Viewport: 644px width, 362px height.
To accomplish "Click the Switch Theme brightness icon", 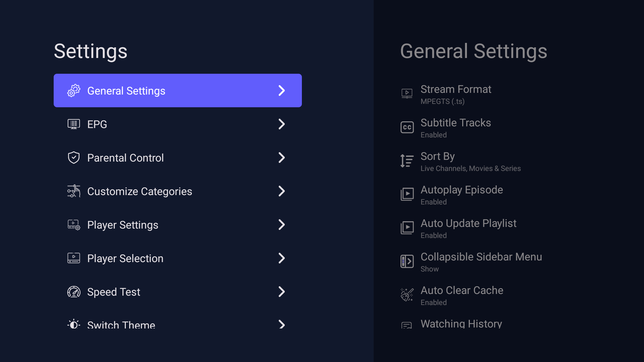I will [x=74, y=324].
